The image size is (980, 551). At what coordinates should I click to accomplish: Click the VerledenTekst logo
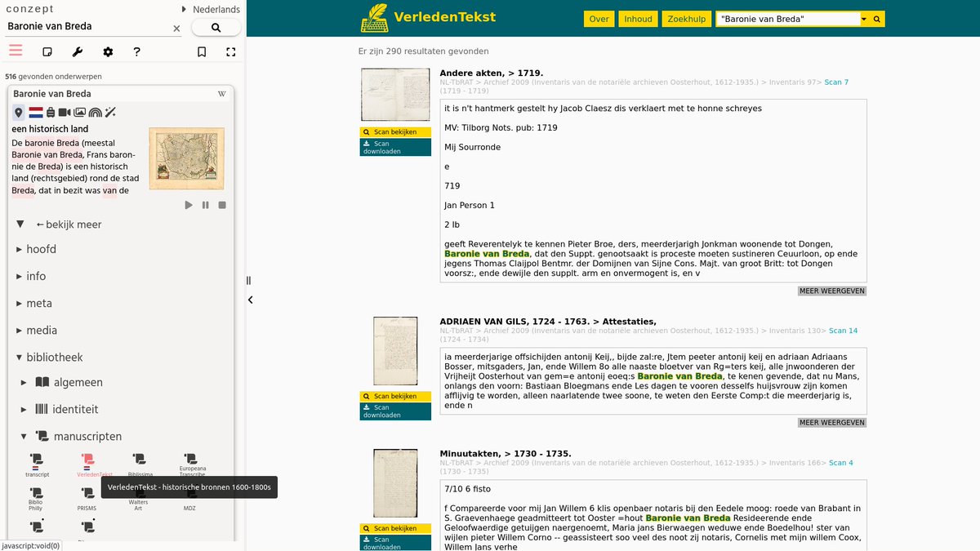coord(430,18)
